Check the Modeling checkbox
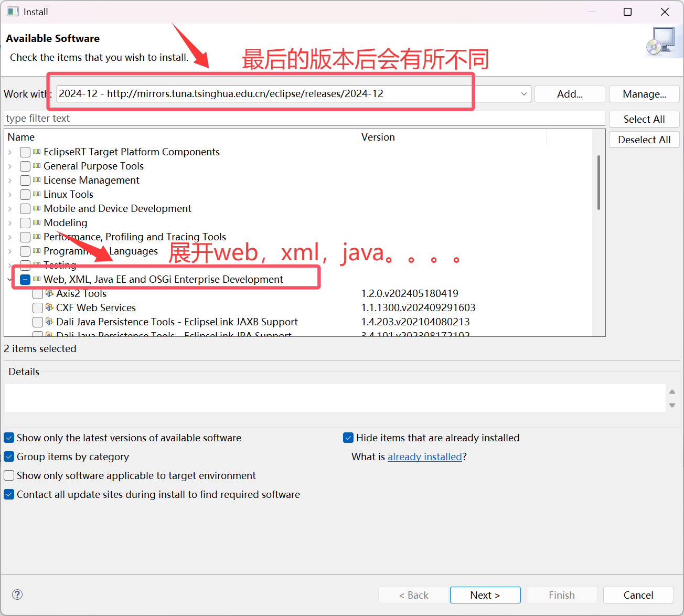 [25, 223]
